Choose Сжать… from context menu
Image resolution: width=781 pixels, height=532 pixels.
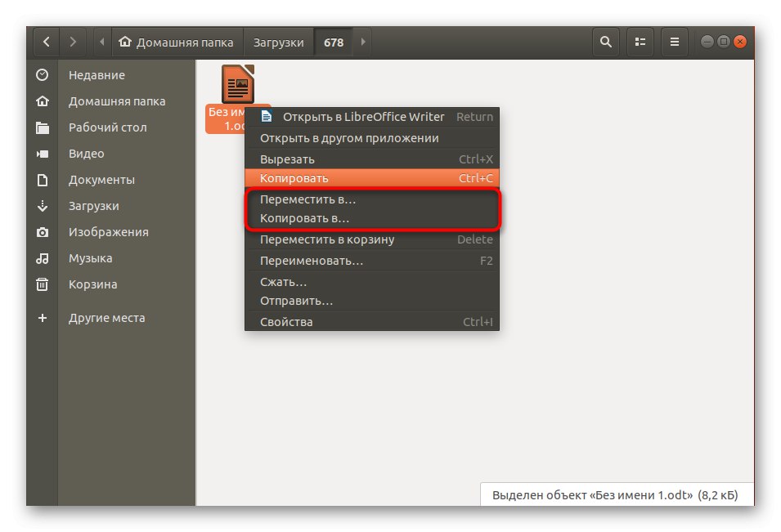[372, 282]
